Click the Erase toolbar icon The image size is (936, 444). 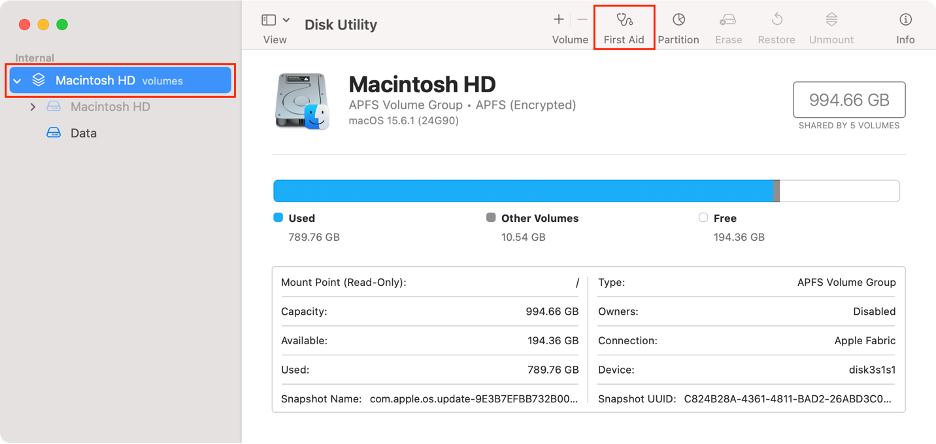[728, 20]
